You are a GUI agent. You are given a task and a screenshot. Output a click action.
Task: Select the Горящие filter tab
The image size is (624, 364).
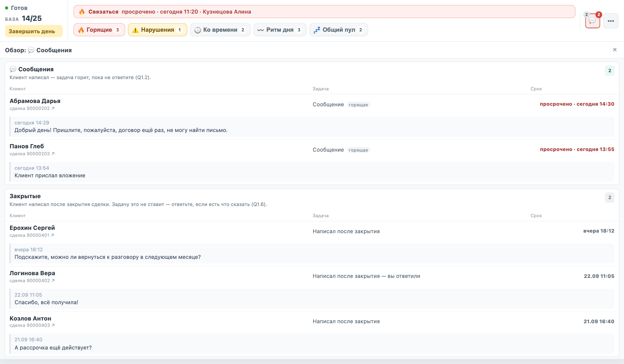pyautogui.click(x=99, y=30)
